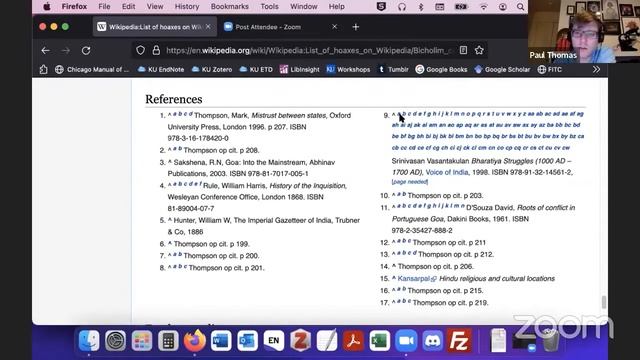Viewport: 640px width, 360px height.
Task: Click the Bluetooth status icon
Action: point(421,7)
